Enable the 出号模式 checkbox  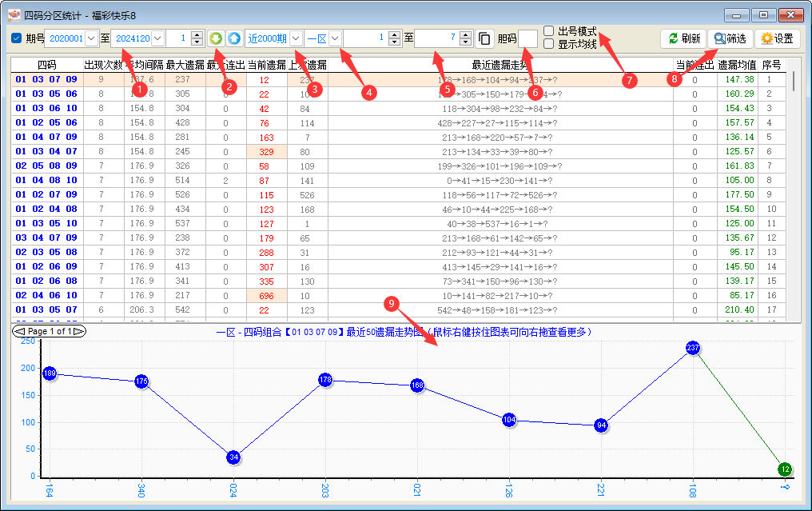pos(549,31)
